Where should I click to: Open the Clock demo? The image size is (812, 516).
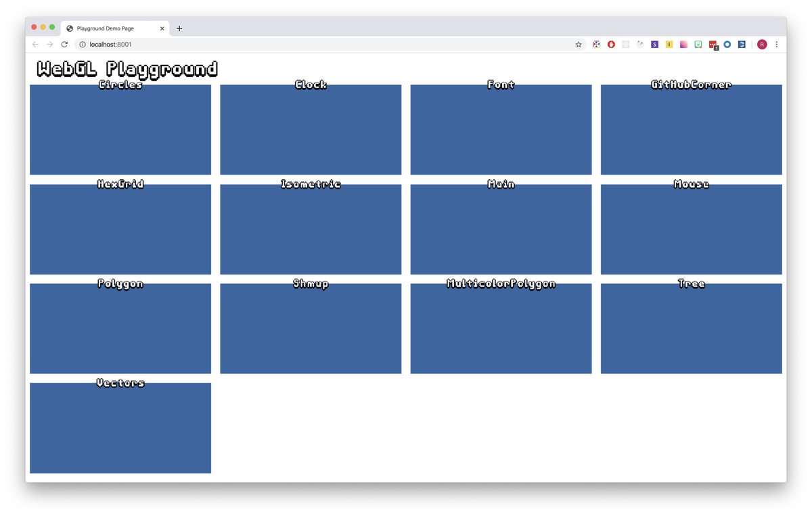point(311,129)
